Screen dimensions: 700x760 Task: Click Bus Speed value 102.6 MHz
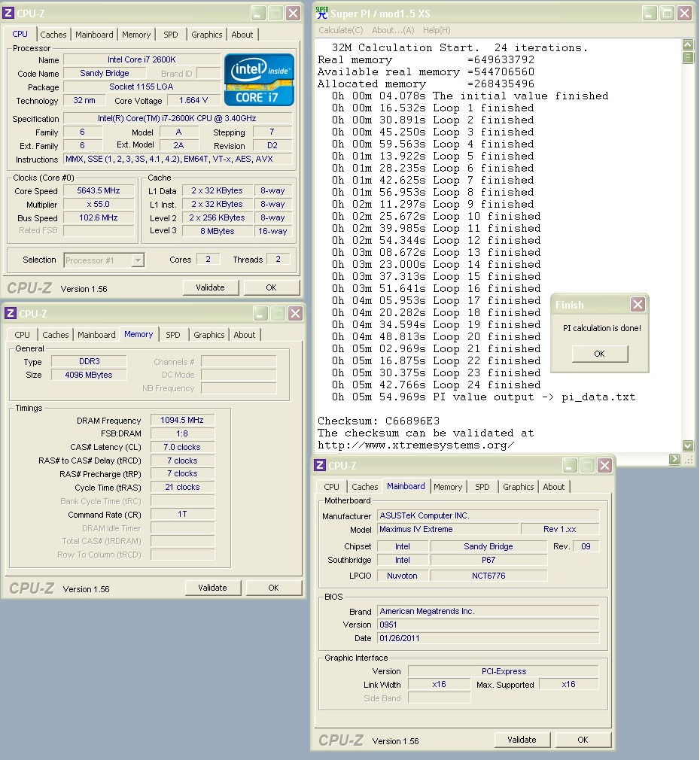tap(99, 217)
